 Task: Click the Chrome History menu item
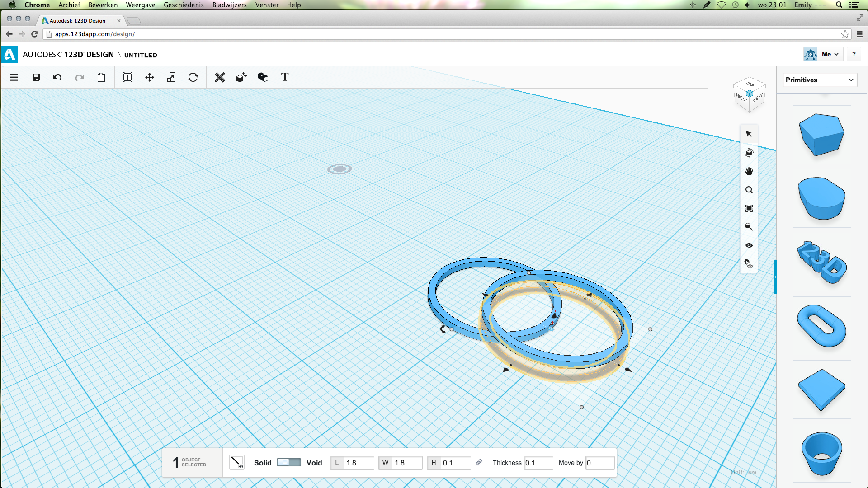pyautogui.click(x=184, y=5)
